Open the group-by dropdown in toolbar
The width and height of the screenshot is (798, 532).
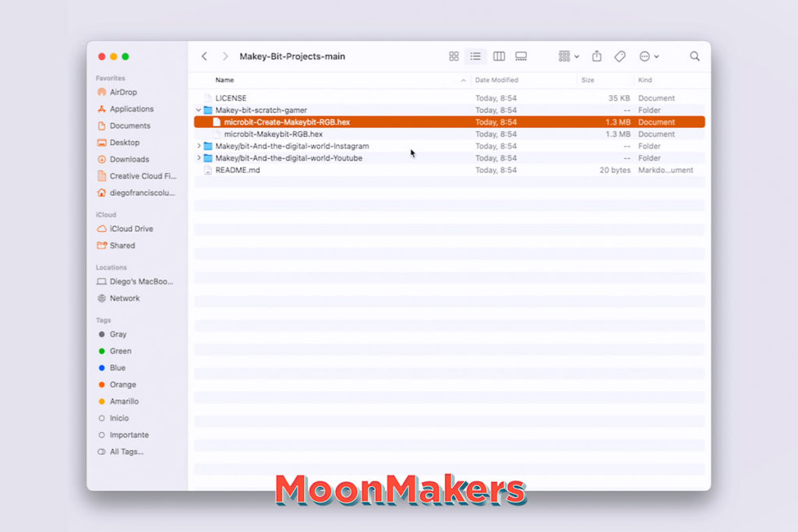pos(569,57)
